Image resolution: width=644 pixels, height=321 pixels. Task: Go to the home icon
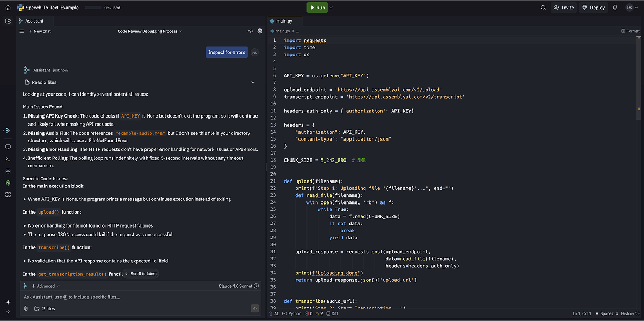8,8
